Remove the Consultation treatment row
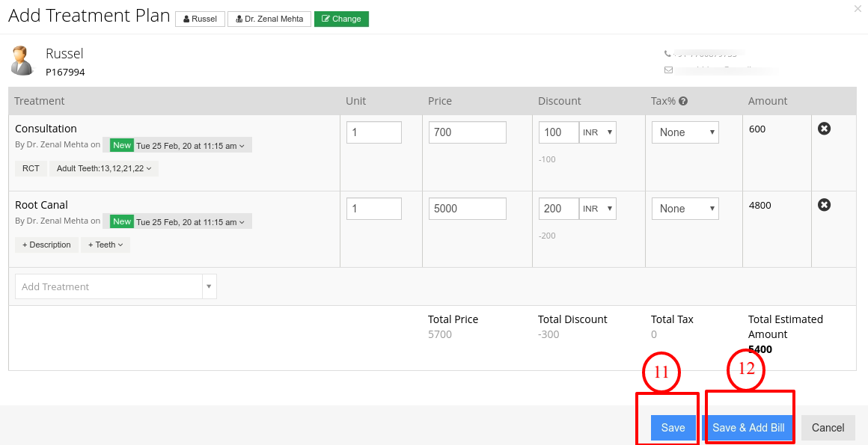 click(825, 129)
